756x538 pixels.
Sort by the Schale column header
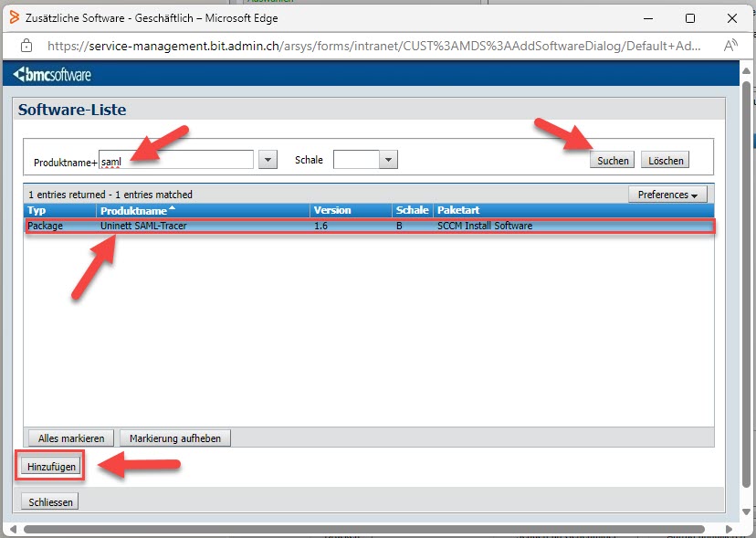tap(412, 210)
